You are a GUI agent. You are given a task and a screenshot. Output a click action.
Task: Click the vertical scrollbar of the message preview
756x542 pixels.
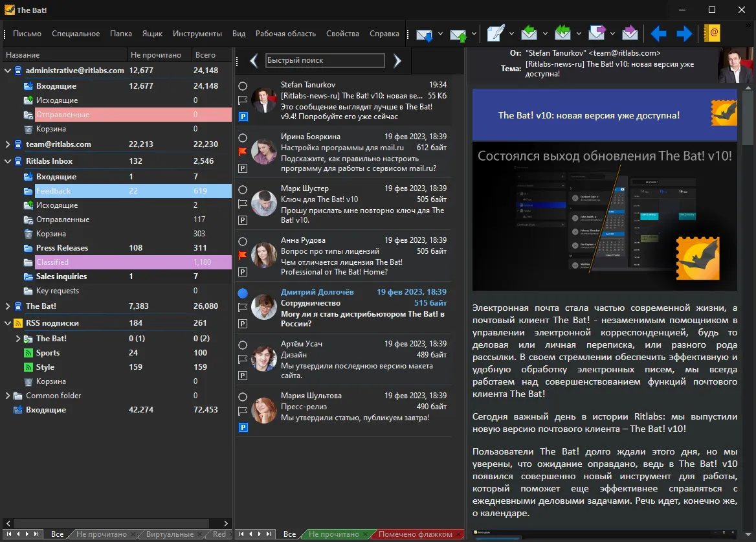(748, 118)
